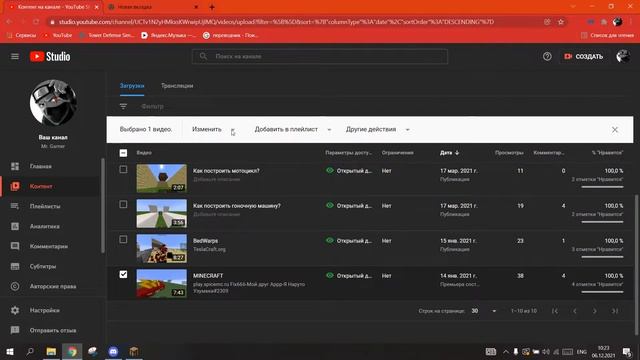Reload the page in Chrome
Screen dimensions: 640x360
[36, 22]
